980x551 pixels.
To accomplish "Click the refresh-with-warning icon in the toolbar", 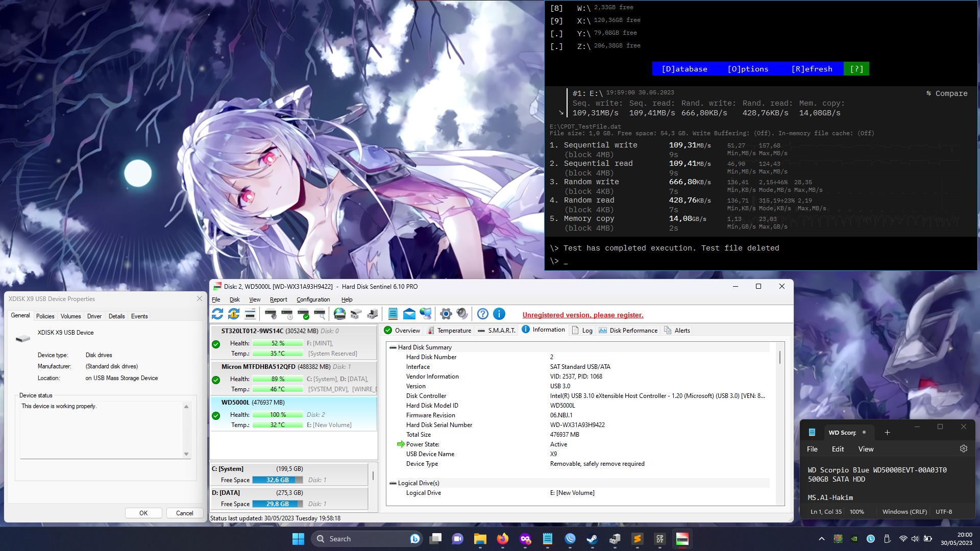I will click(x=234, y=314).
